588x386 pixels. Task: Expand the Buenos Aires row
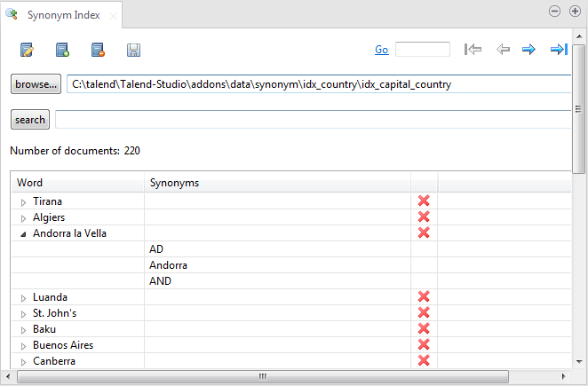[23, 346]
